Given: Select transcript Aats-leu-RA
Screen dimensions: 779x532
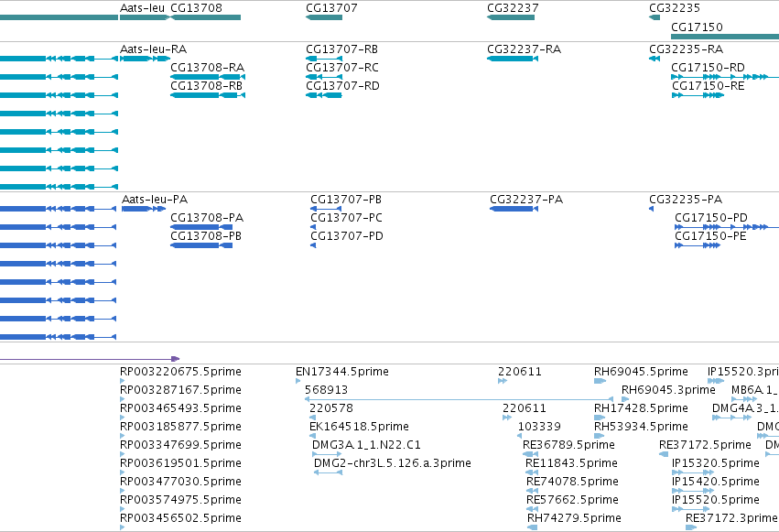Looking at the screenshot, I should point(154,49).
